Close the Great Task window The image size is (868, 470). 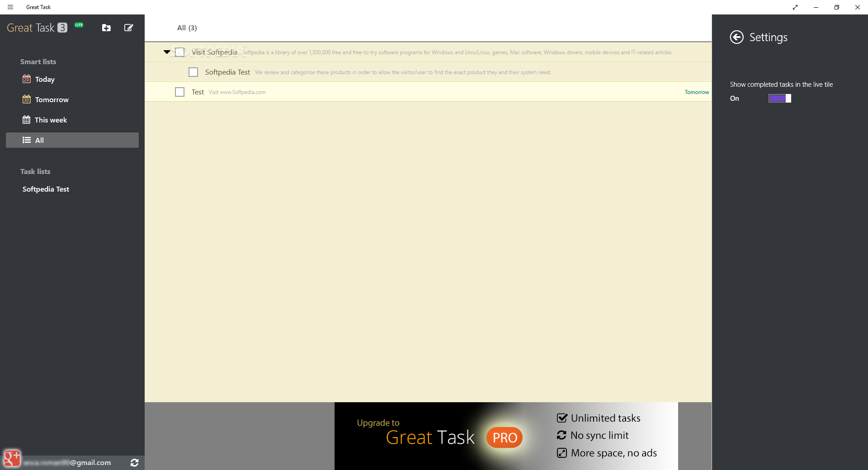click(858, 7)
